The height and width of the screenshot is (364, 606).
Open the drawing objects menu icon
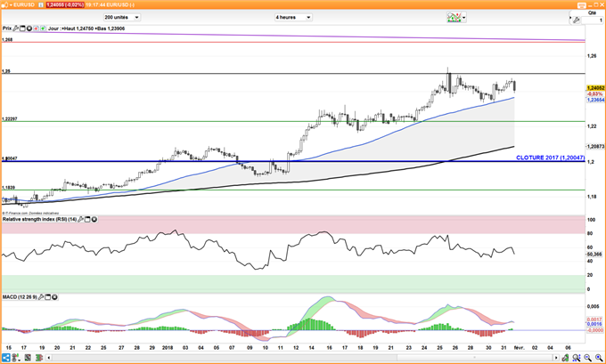15,358
